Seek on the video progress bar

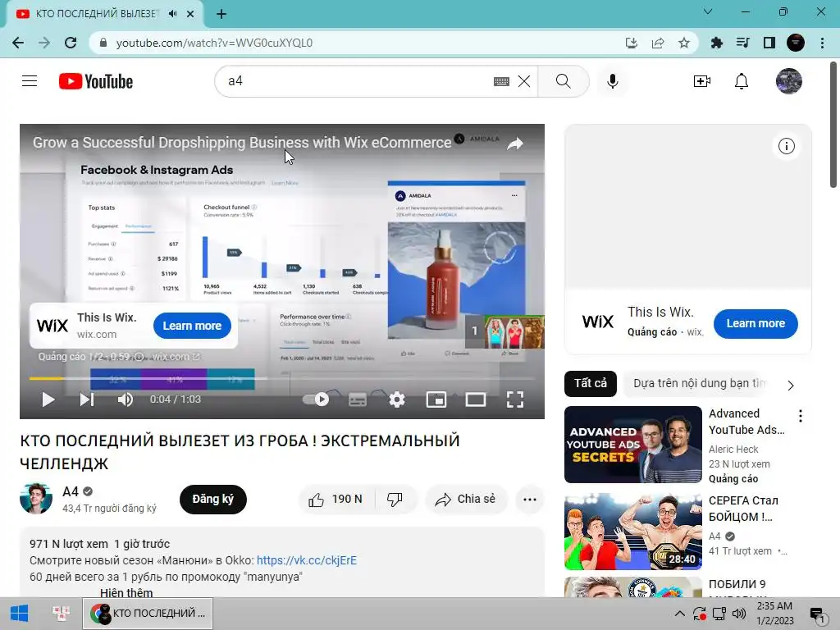click(282, 379)
